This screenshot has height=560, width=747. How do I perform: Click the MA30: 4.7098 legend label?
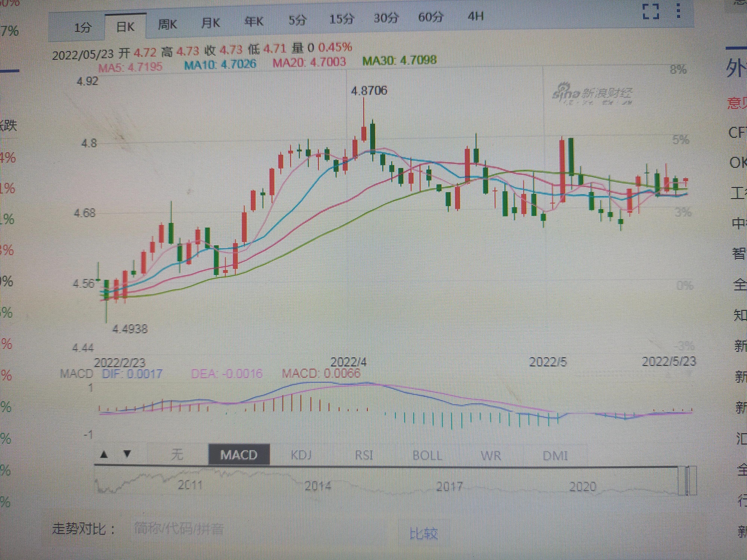(399, 61)
